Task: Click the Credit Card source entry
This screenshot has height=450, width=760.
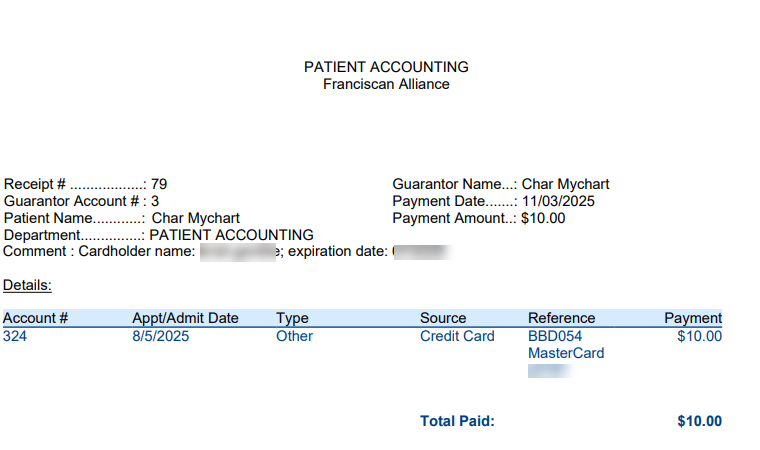Action: click(x=457, y=336)
